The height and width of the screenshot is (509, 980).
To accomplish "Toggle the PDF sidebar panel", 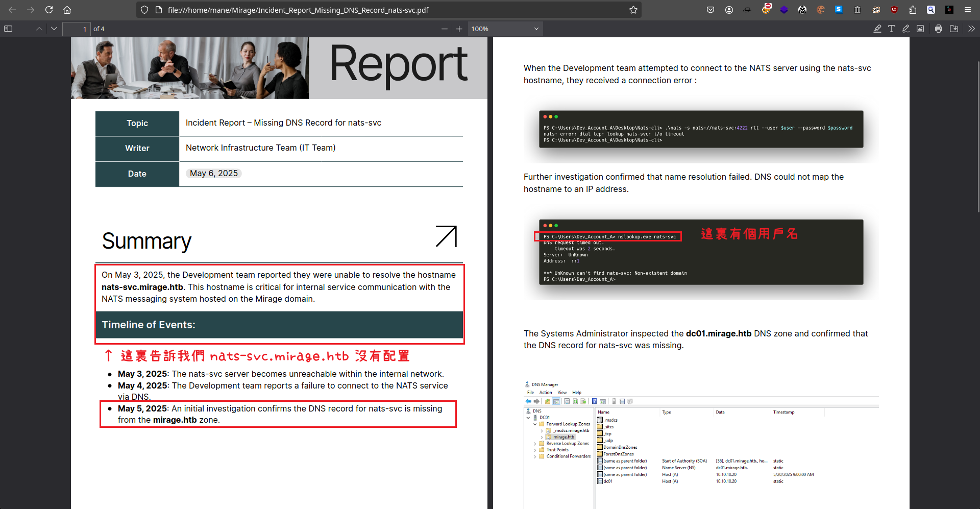I will (x=8, y=29).
